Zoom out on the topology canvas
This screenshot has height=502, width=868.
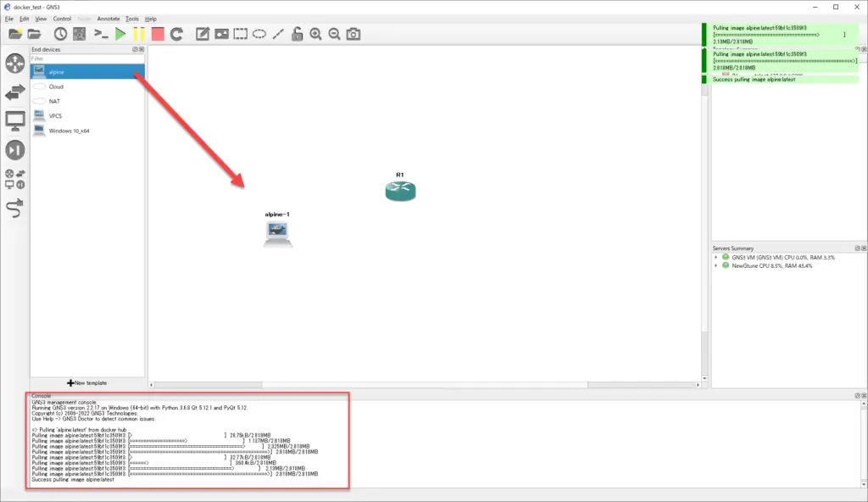(334, 35)
